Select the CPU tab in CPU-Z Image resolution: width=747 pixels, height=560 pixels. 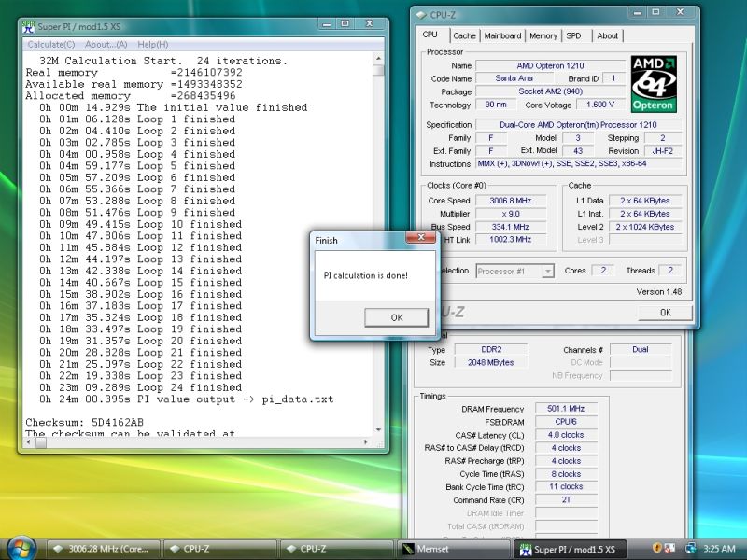pyautogui.click(x=430, y=35)
